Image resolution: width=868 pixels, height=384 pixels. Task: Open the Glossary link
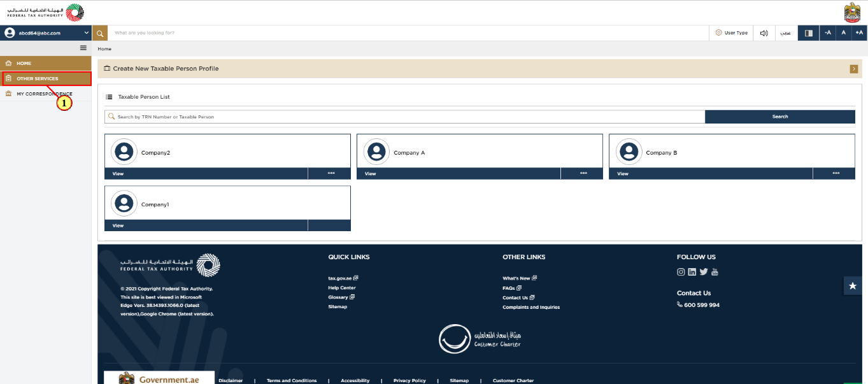pos(341,297)
